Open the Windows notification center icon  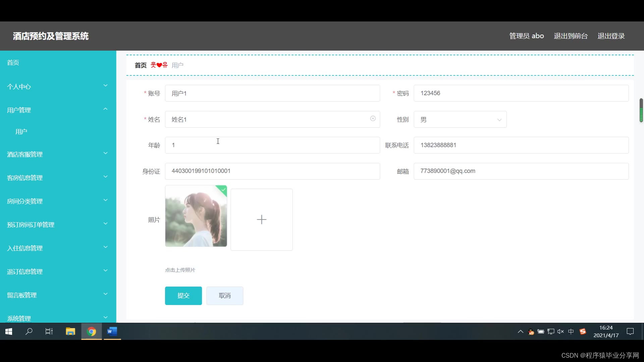(630, 331)
